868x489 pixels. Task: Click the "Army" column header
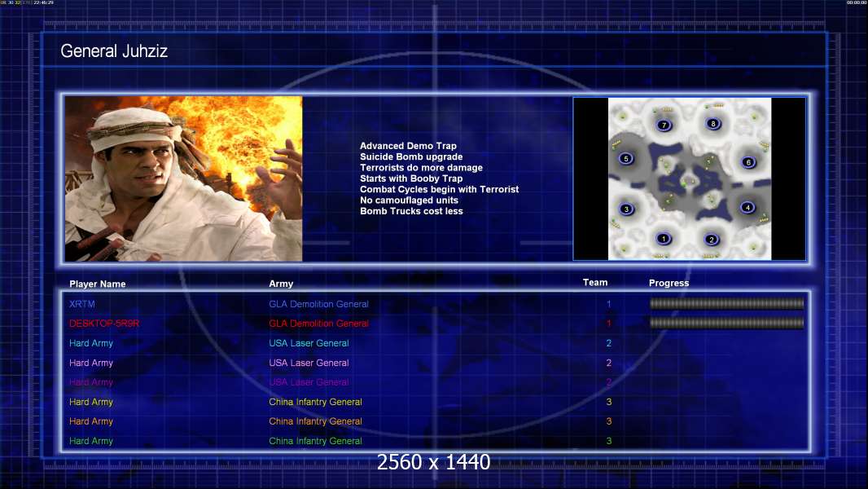[281, 284]
